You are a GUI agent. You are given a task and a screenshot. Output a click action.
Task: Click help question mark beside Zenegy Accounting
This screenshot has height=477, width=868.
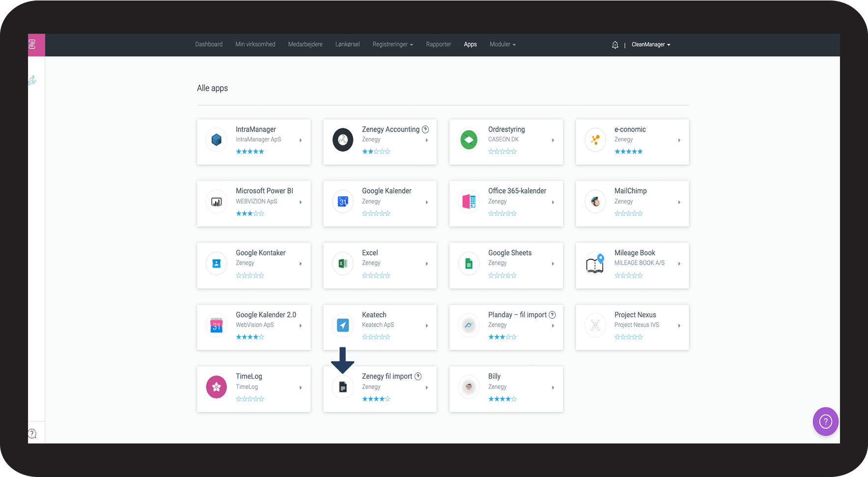[x=425, y=129]
